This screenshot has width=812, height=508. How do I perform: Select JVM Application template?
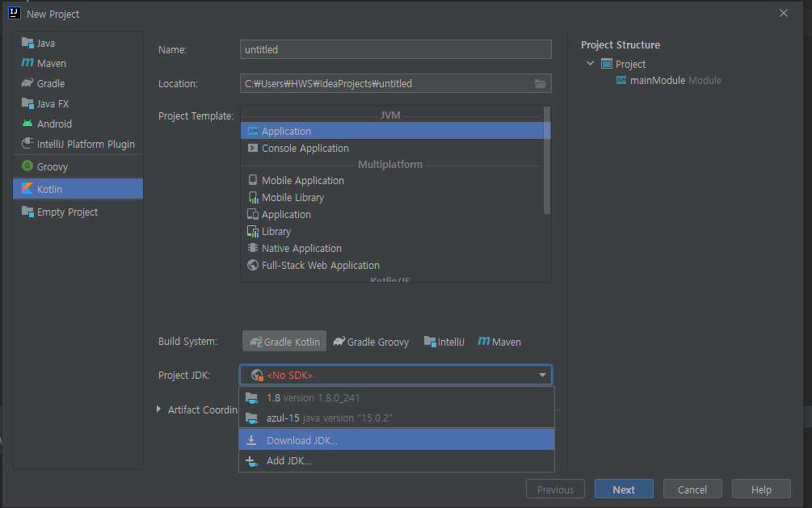pos(392,131)
